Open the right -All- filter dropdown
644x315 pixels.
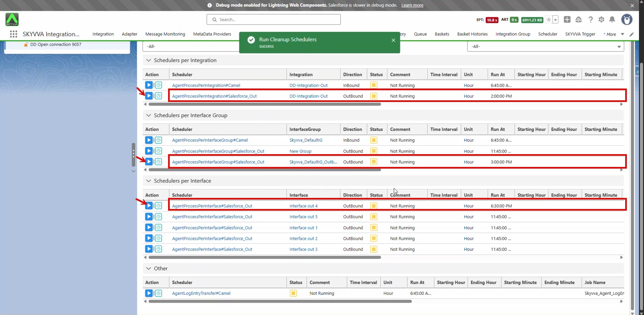[x=545, y=46]
